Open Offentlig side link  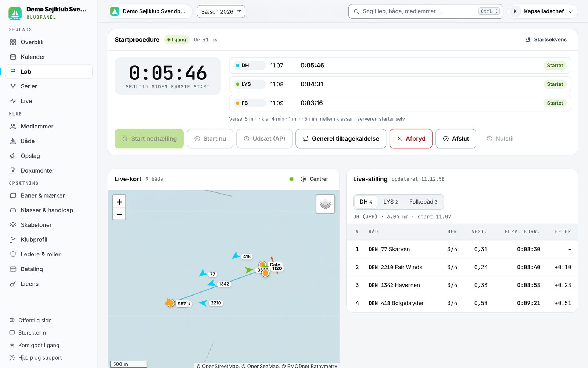click(35, 321)
